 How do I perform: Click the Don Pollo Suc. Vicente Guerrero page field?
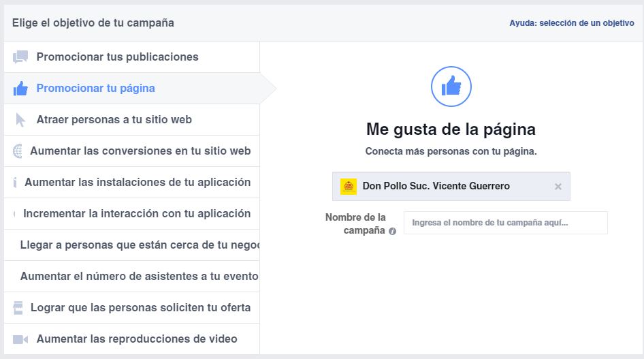[x=451, y=186]
